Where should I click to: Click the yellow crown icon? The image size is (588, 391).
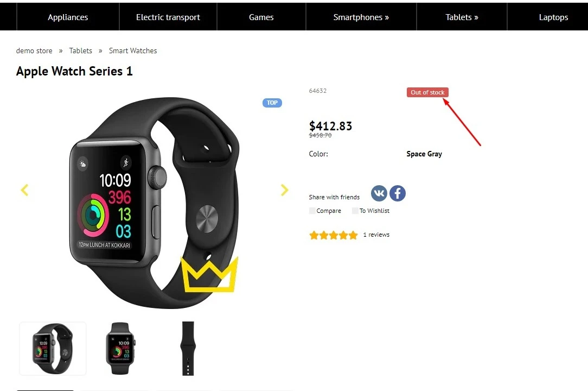(209, 275)
